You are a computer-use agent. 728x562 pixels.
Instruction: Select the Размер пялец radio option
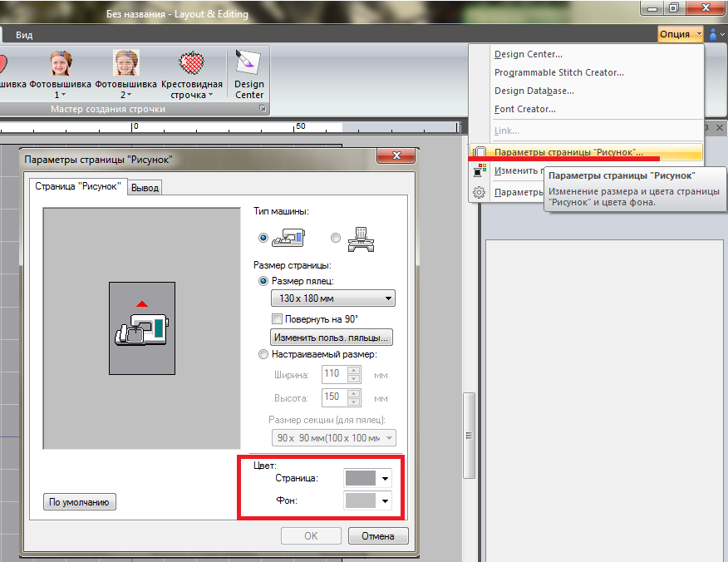263,281
